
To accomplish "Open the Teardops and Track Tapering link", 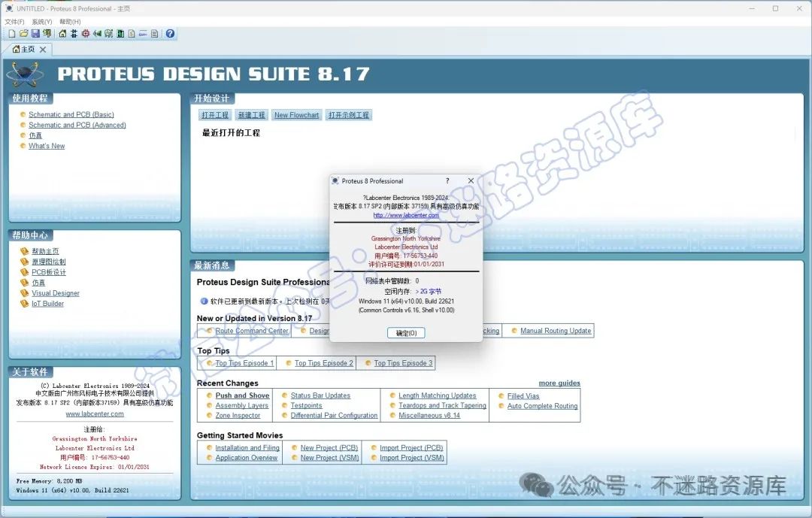I will (442, 405).
